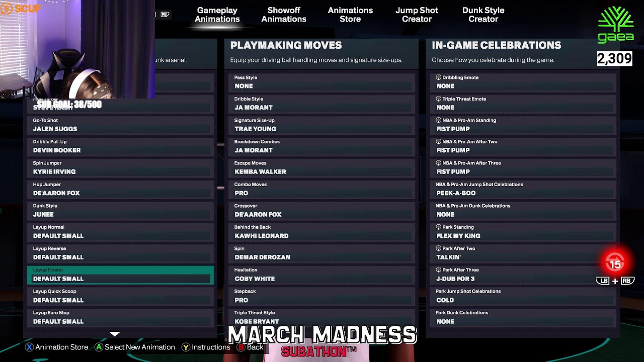This screenshot has width=644, height=362.
Task: Click the emote icon beside NBA & Pro-Am Standing
Action: (438, 120)
